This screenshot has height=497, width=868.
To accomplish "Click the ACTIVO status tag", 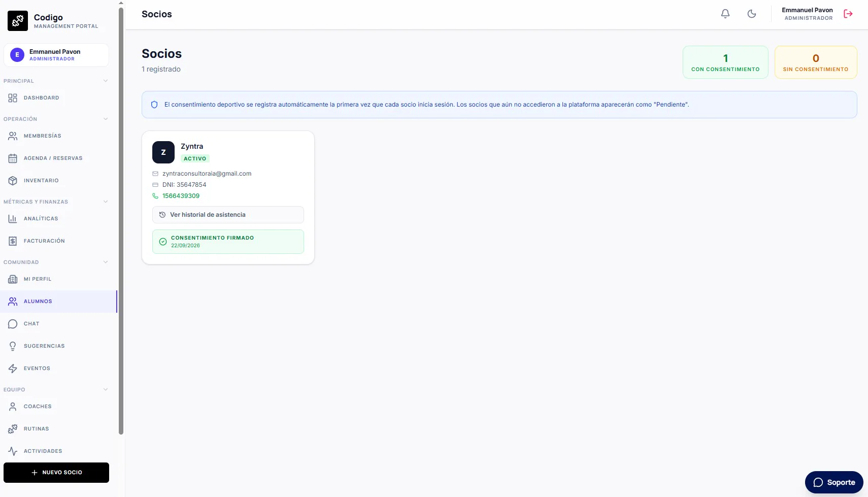I will tap(195, 158).
